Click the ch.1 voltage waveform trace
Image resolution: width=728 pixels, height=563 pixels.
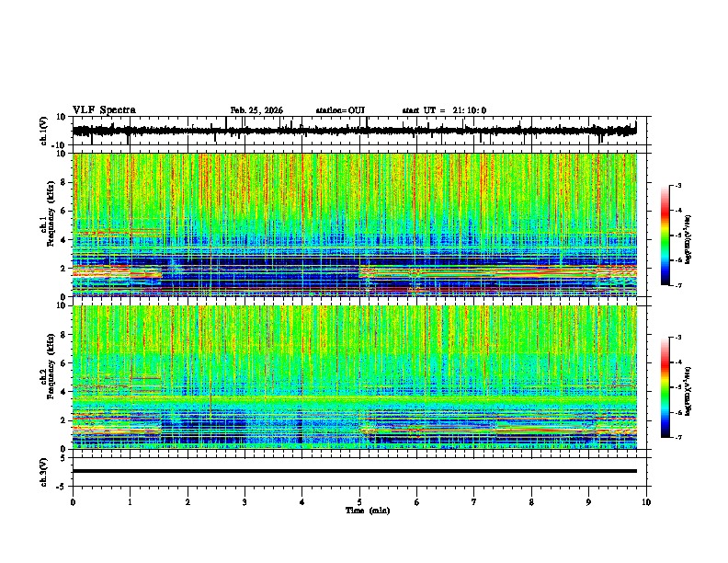click(354, 131)
